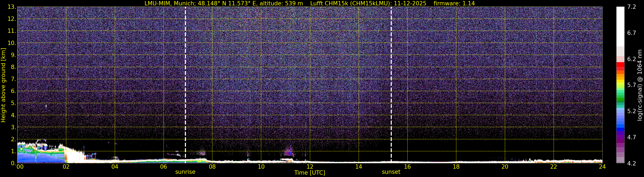This screenshot has width=644, height=177.
Task: Click the "Lufft CHM15k (CHM15kLMU): 11-12-2025" title text
Action: [368, 3]
